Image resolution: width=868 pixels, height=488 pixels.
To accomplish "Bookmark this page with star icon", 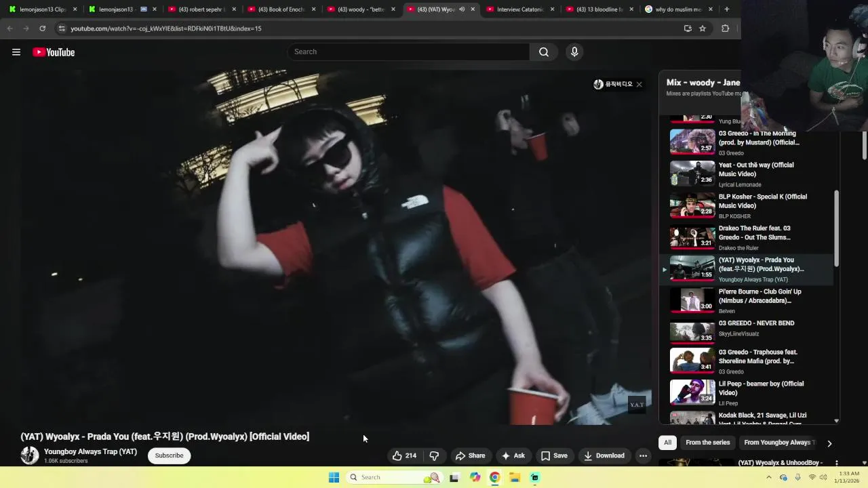I will click(703, 28).
